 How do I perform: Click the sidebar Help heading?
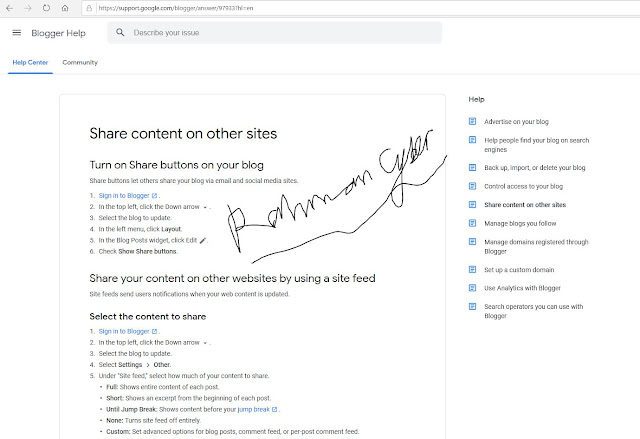pyautogui.click(x=476, y=99)
